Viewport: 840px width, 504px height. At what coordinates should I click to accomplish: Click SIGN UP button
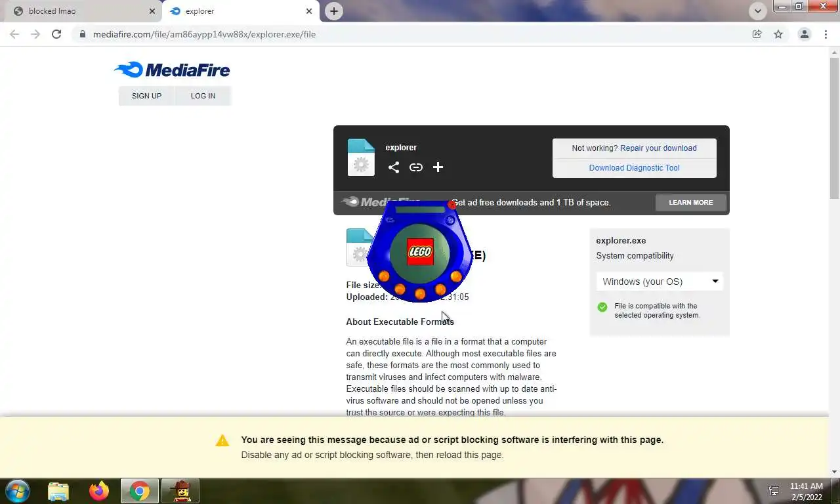click(146, 96)
